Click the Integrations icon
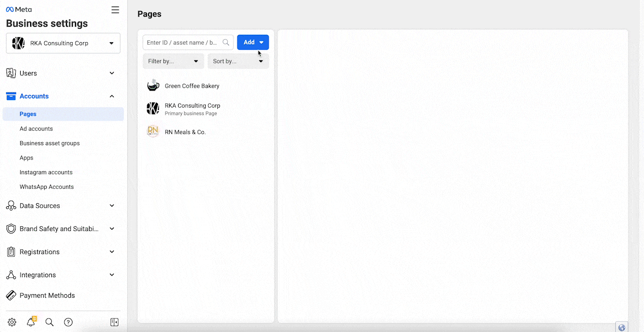 [x=11, y=275]
